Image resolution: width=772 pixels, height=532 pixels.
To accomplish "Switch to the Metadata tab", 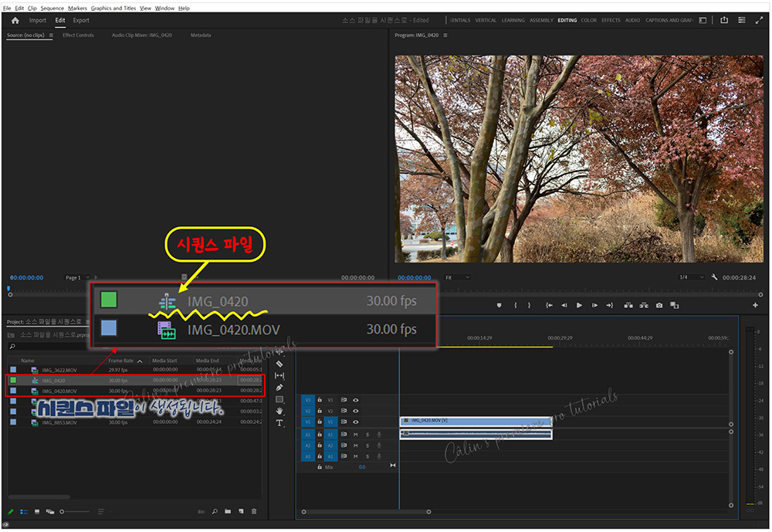I will click(201, 35).
